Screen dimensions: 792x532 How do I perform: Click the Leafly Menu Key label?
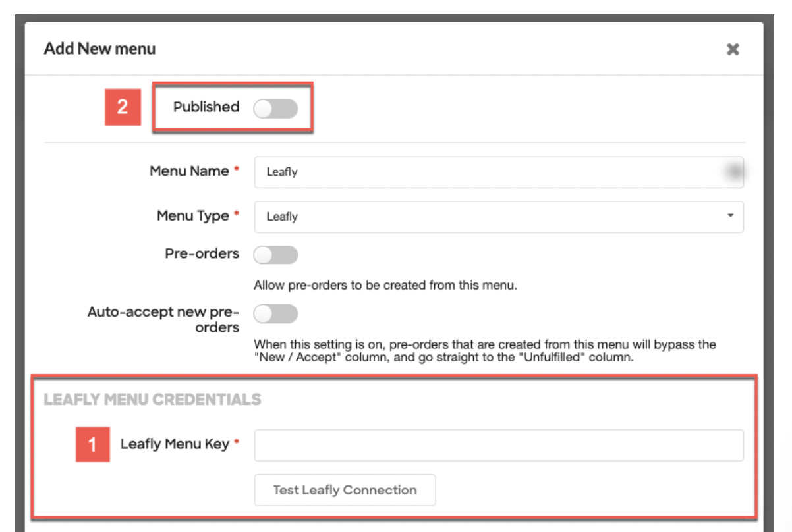(175, 444)
